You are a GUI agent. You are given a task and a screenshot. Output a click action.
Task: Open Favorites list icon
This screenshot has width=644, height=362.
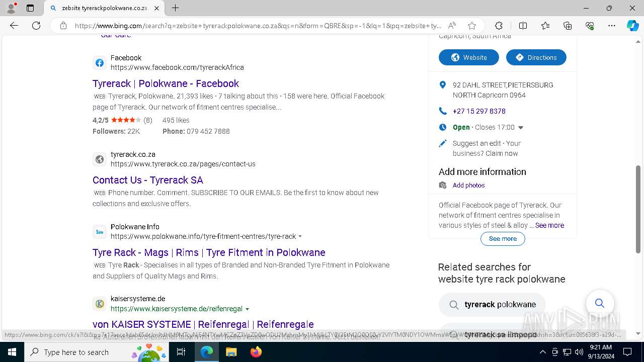tap(545, 26)
